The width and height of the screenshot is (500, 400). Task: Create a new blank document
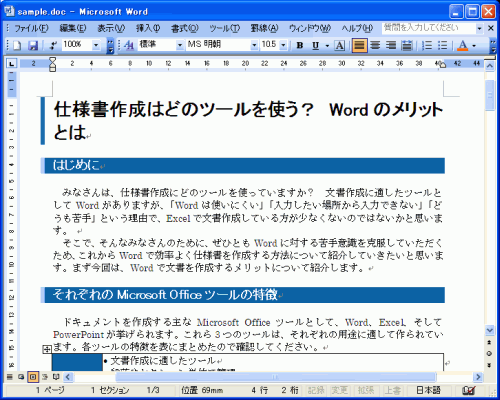click(x=17, y=45)
